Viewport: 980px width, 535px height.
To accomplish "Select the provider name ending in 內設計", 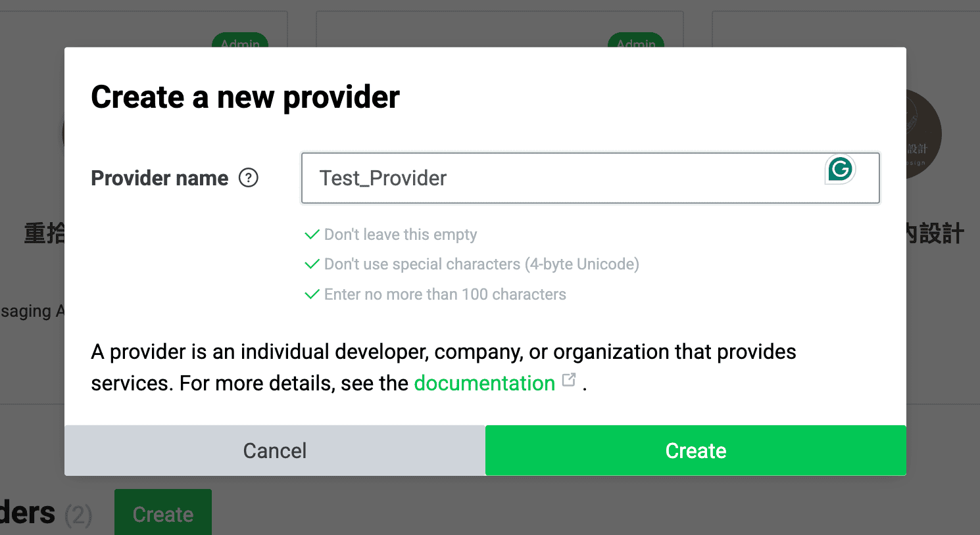I will [x=935, y=234].
